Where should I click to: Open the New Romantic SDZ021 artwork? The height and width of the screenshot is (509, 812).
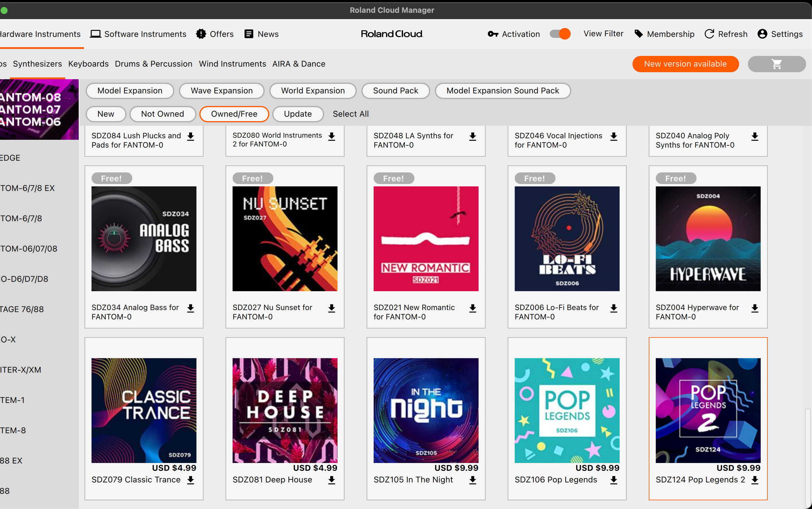pyautogui.click(x=426, y=239)
